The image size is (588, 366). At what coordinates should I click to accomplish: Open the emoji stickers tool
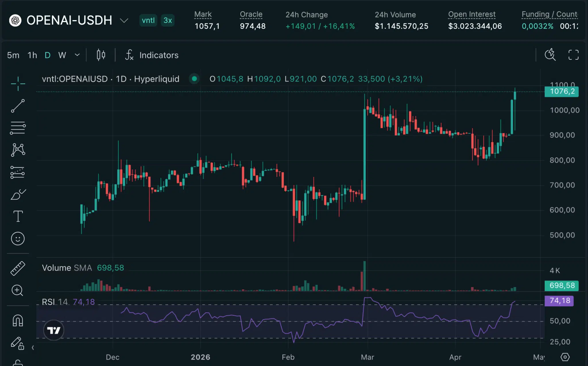(x=18, y=239)
